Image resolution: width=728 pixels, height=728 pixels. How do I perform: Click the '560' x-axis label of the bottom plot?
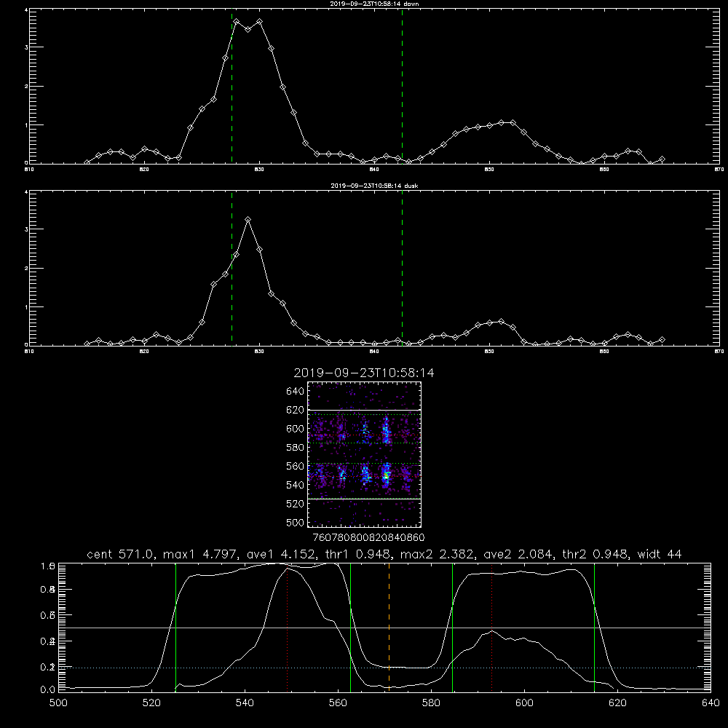(338, 703)
